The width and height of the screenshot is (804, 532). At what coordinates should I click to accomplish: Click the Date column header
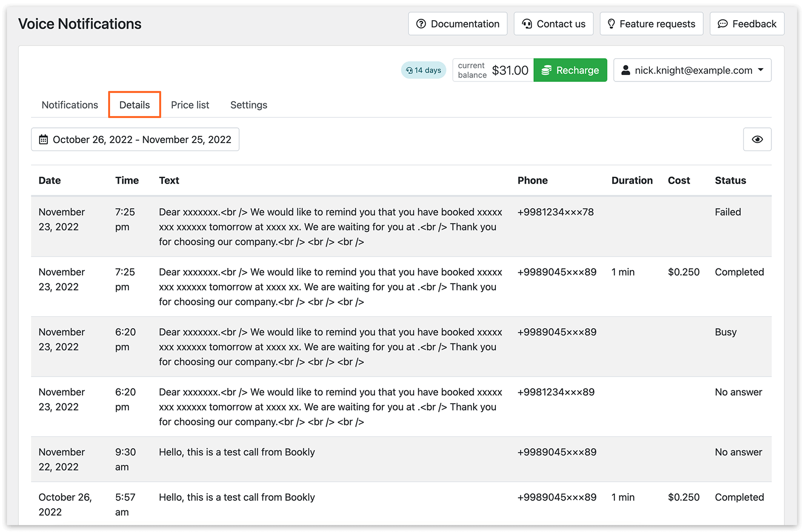point(50,181)
